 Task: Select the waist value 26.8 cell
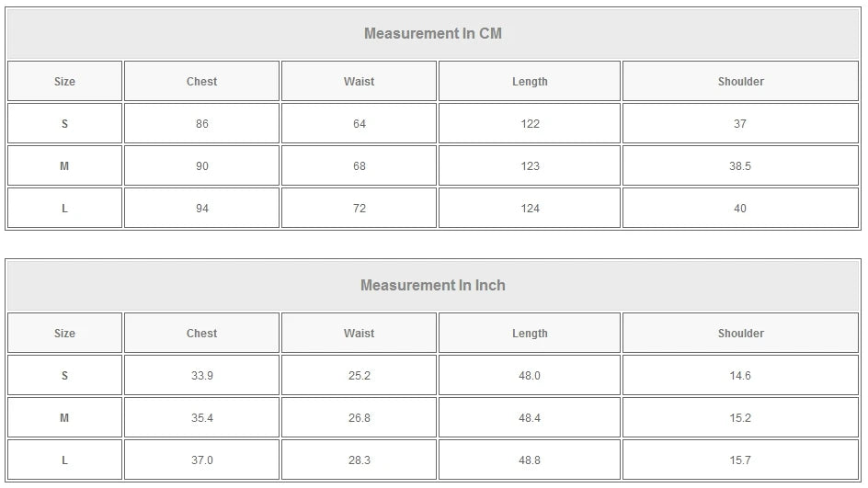click(359, 418)
